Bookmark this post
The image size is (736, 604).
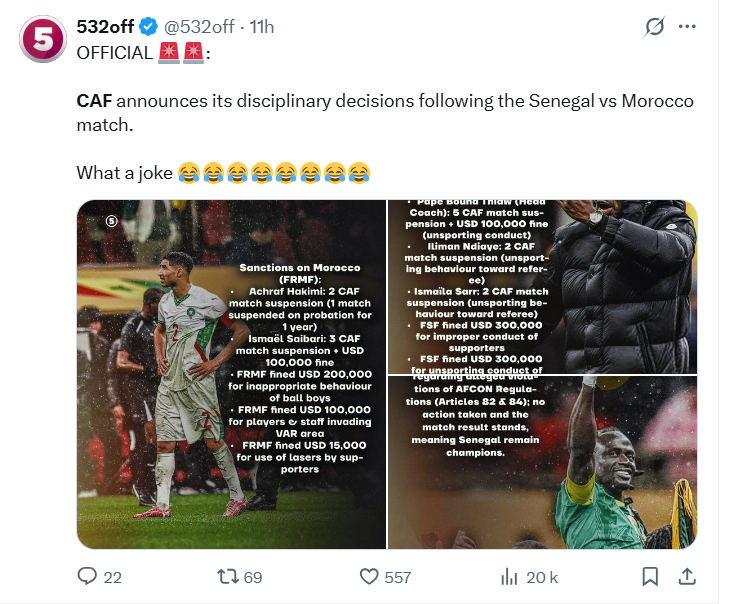pos(650,577)
